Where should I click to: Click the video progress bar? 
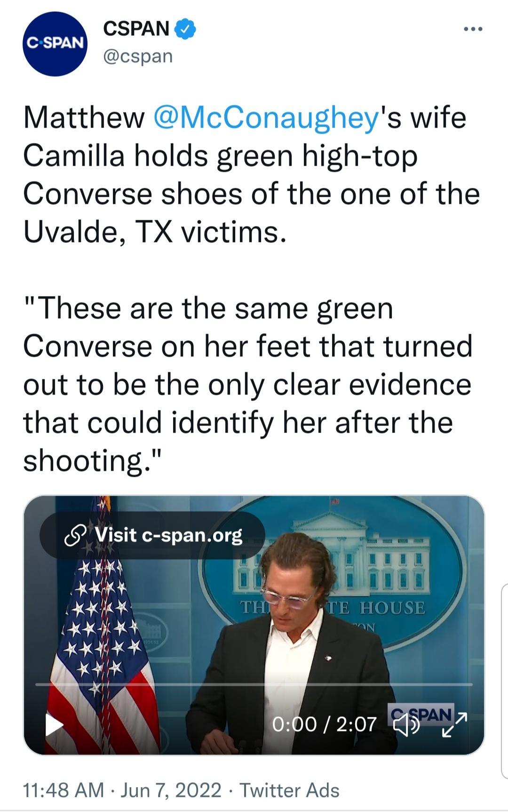[x=254, y=683]
